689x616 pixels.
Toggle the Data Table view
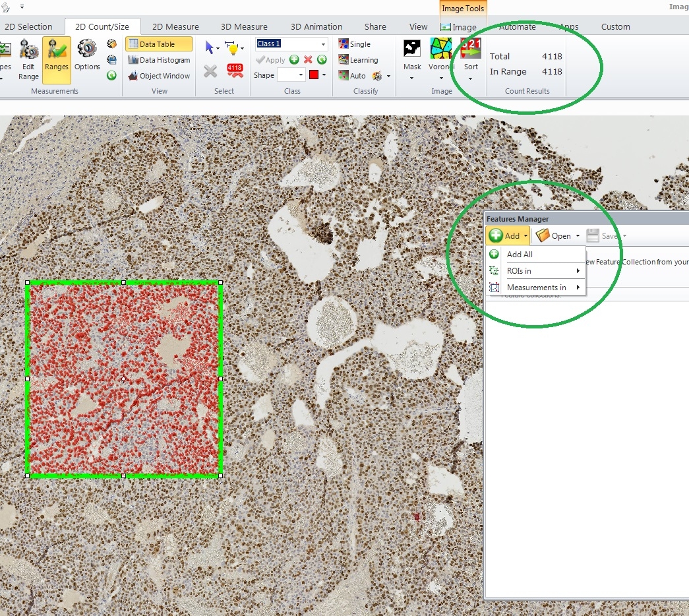click(159, 44)
